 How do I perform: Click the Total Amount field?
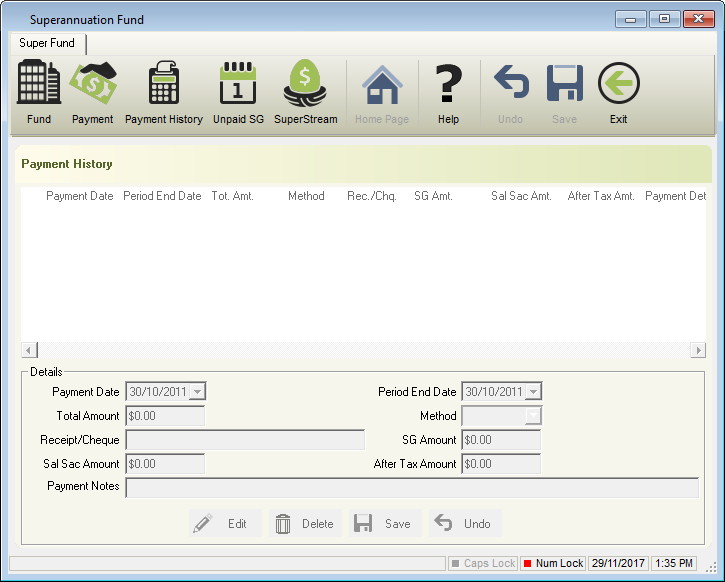click(165, 416)
